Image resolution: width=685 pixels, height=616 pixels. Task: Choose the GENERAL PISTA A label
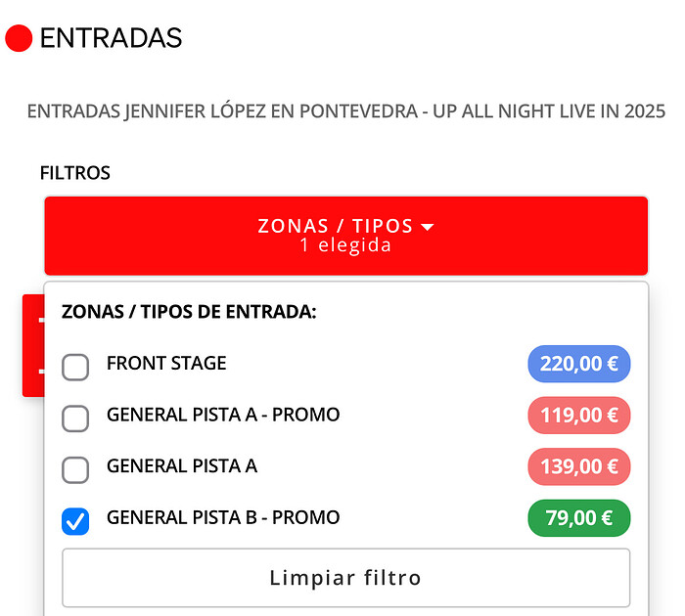(x=182, y=466)
